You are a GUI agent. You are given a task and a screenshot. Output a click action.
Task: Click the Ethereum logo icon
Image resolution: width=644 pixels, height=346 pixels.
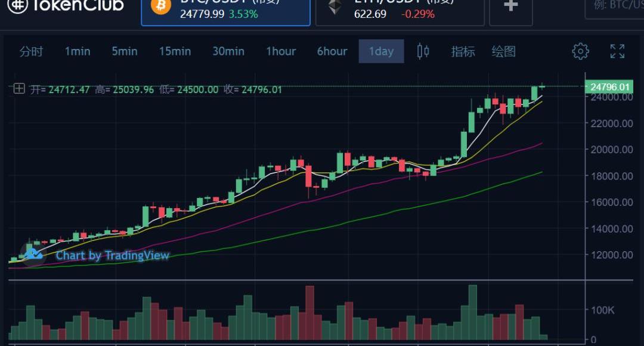pos(333,6)
